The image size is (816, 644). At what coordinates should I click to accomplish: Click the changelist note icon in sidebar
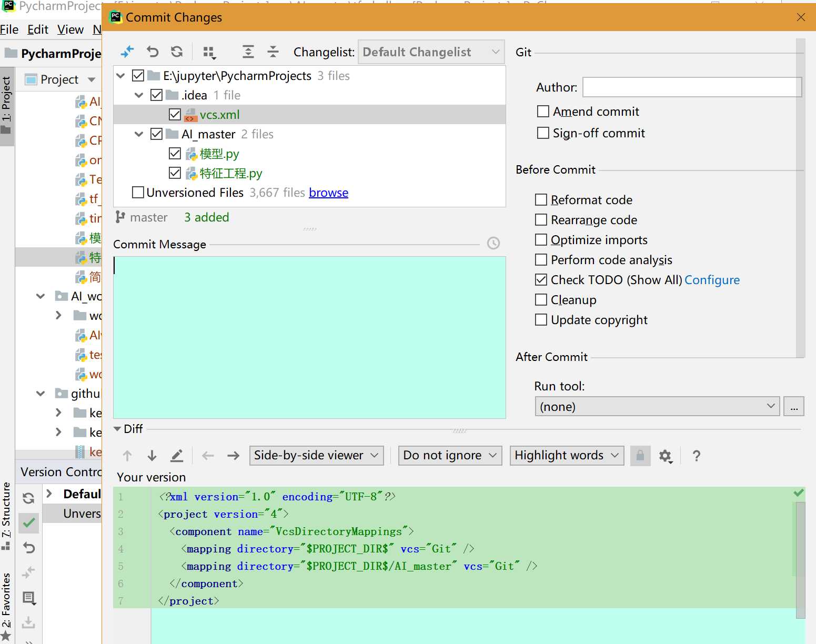tap(29, 598)
